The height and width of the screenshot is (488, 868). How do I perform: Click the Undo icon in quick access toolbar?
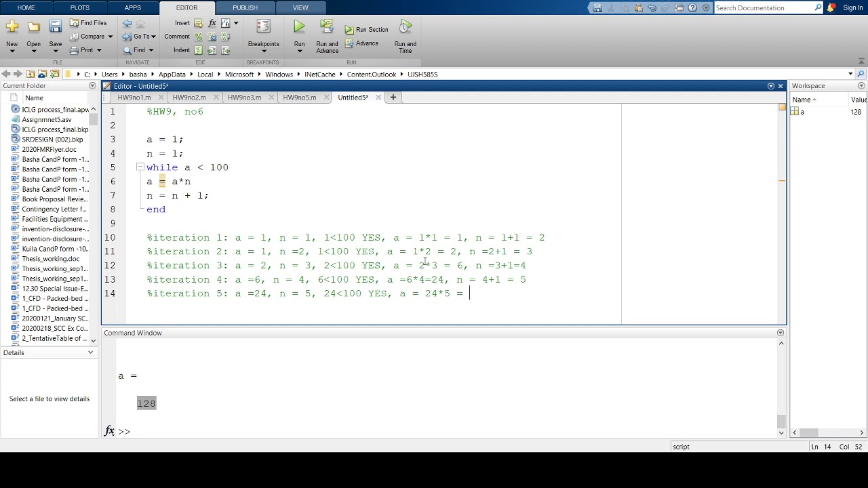tap(652, 8)
